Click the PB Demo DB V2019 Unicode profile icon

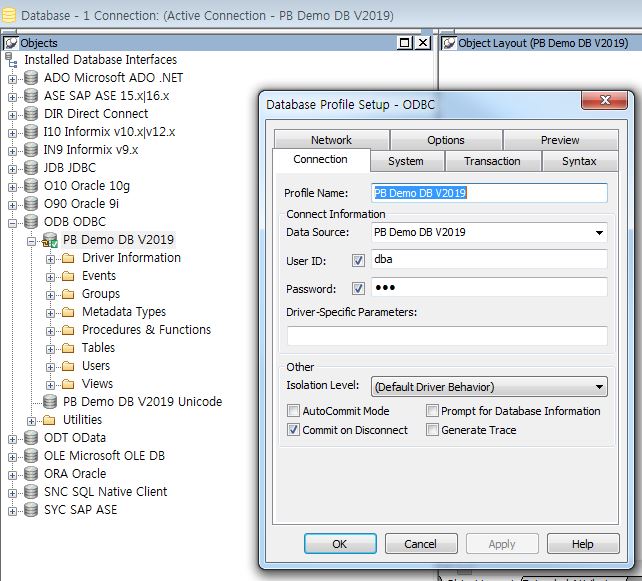(50, 402)
